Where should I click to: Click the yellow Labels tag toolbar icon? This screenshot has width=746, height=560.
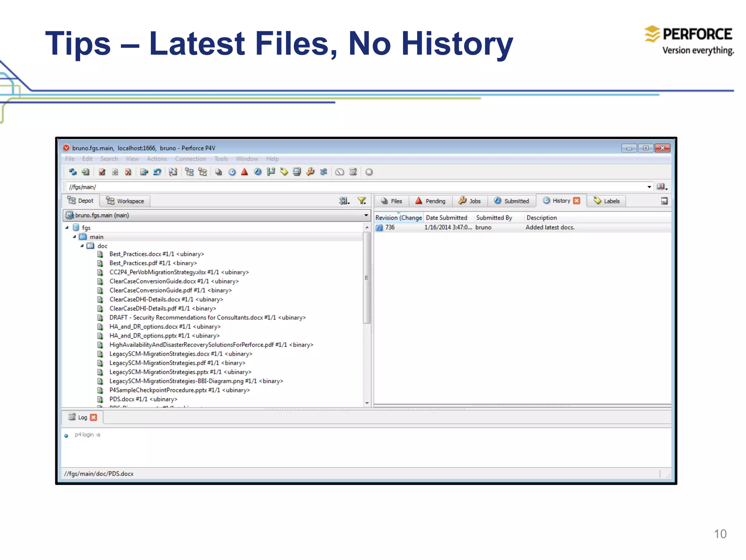coord(284,172)
